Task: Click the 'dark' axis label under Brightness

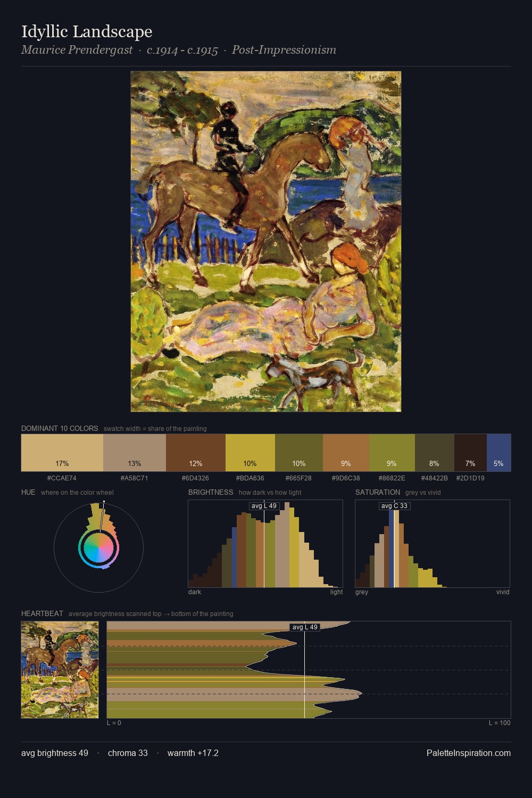Action: click(x=195, y=592)
